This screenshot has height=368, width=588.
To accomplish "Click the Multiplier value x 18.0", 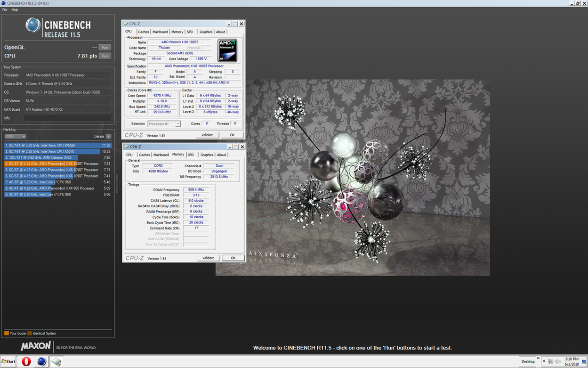I will [161, 101].
